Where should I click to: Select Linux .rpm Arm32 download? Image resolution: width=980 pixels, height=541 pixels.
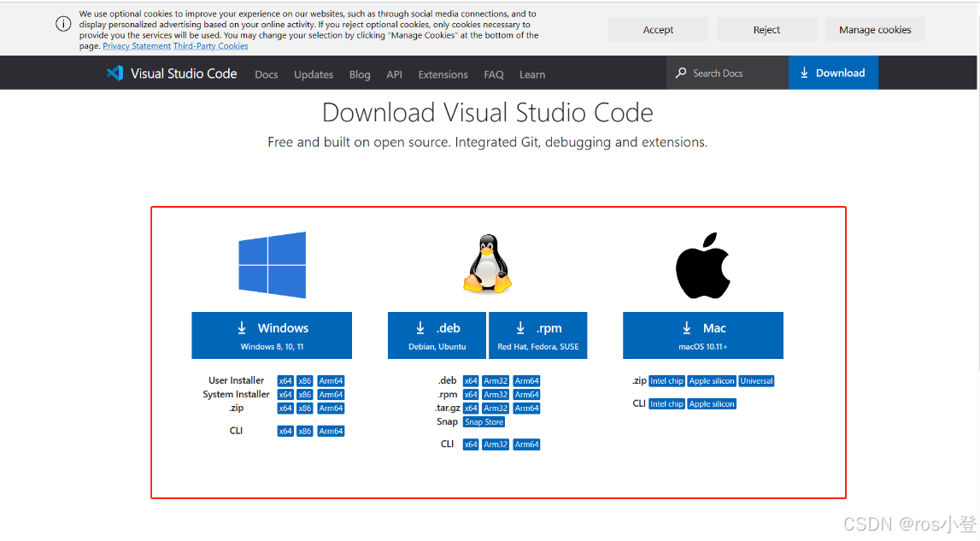[496, 395]
